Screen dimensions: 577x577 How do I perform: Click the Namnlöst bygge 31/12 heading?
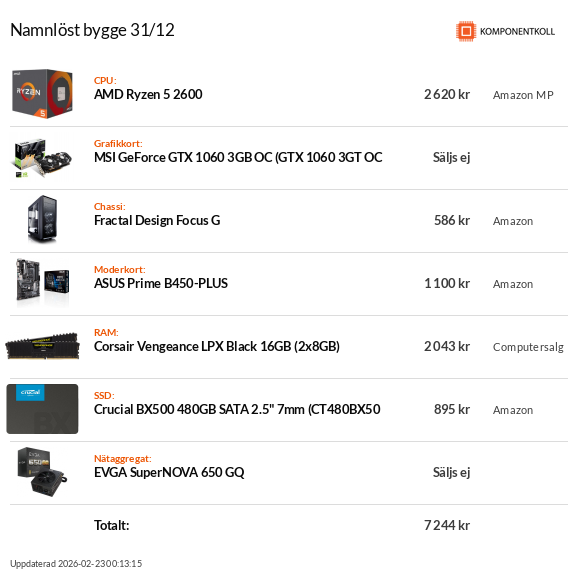click(92, 30)
